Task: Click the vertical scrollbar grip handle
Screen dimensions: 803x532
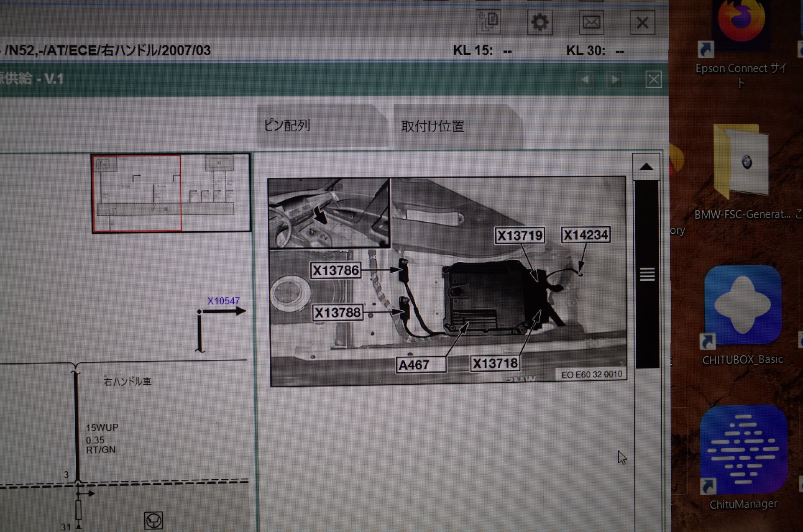Action: coord(647,274)
